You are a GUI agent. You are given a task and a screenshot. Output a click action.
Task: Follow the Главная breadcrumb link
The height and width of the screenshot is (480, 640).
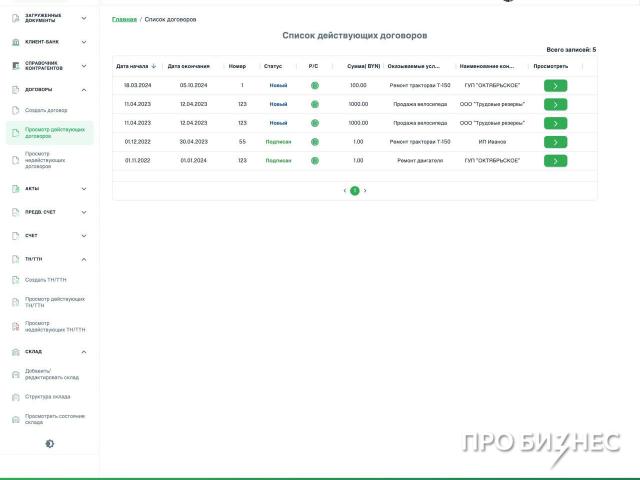pyautogui.click(x=124, y=20)
